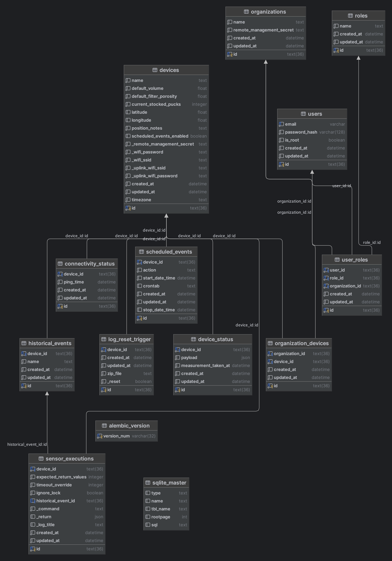This screenshot has height=561, width=392.
Task: Select the payload json column in device_status
Action: [189, 357]
